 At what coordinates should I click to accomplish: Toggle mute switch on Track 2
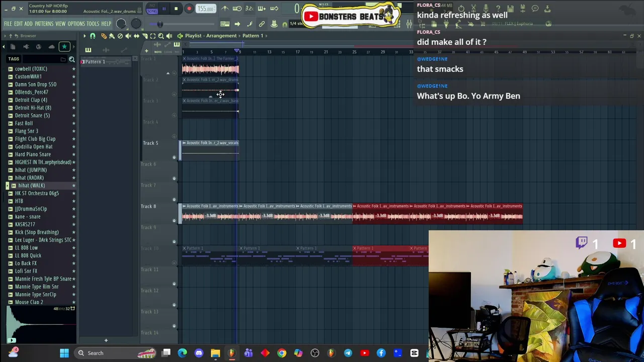pyautogui.click(x=174, y=94)
